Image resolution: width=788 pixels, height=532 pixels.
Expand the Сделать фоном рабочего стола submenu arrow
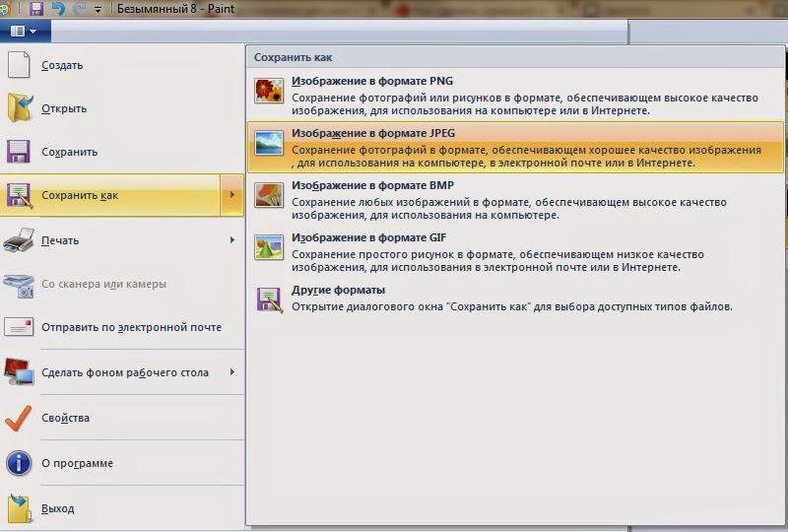click(x=232, y=372)
